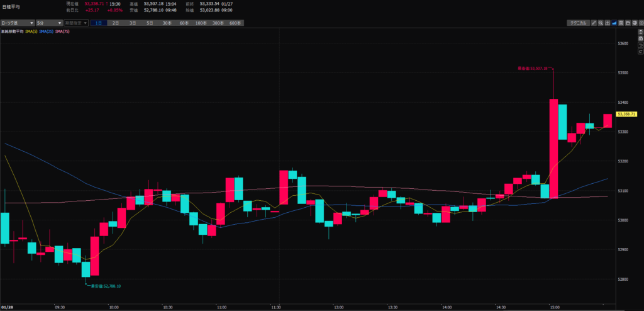Expand the 期間指定 period dropdown

point(75,23)
